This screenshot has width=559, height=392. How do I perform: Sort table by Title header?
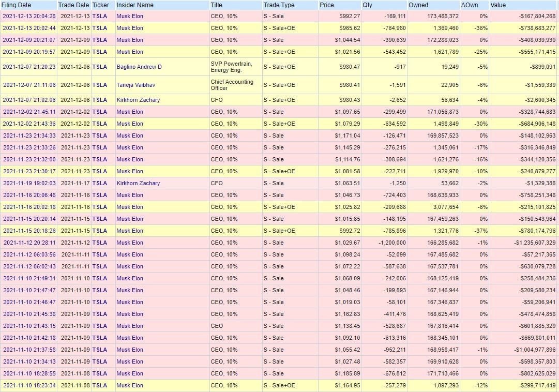pos(216,5)
